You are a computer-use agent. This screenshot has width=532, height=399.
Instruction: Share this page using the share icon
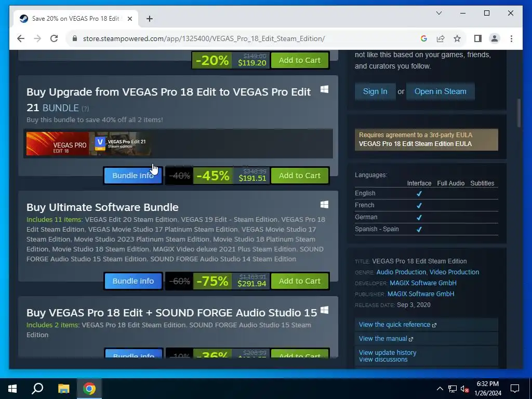[441, 38]
